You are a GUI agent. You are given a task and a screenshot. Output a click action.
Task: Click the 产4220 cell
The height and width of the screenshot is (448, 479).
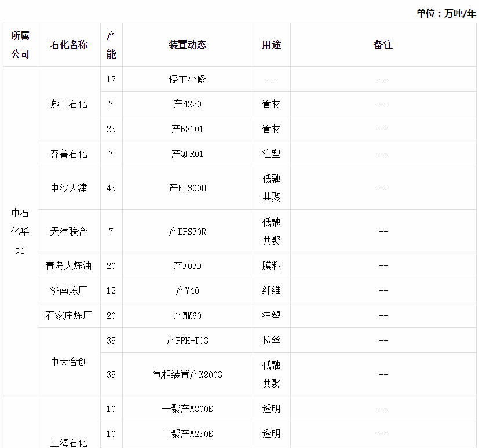[x=187, y=104]
